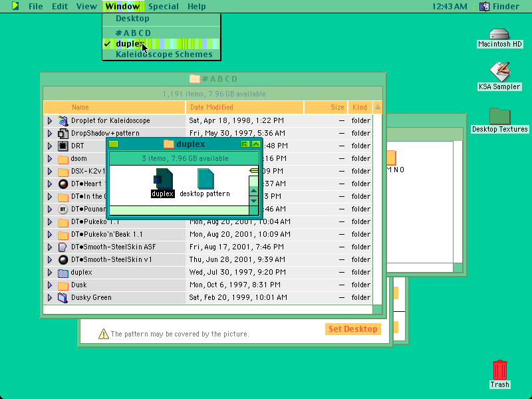Click the DRT folder icon
The width and height of the screenshot is (532, 399).
63,146
